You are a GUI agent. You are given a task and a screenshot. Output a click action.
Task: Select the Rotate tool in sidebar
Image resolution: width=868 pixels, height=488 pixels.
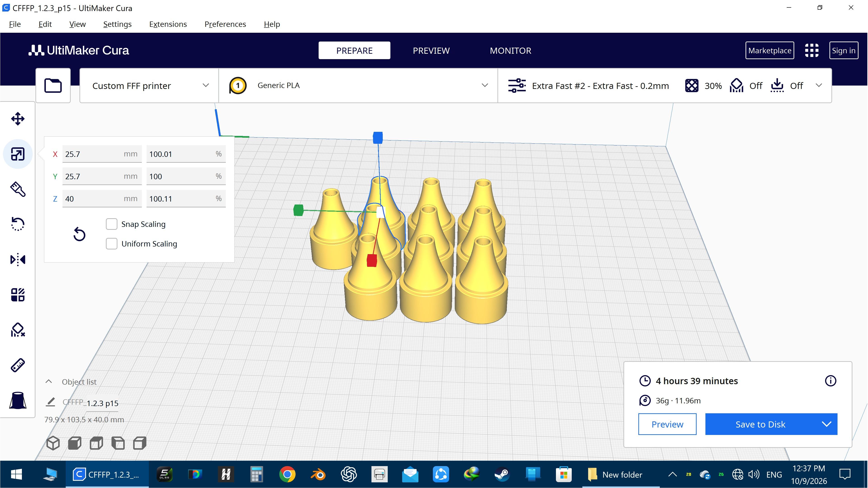[x=18, y=224]
